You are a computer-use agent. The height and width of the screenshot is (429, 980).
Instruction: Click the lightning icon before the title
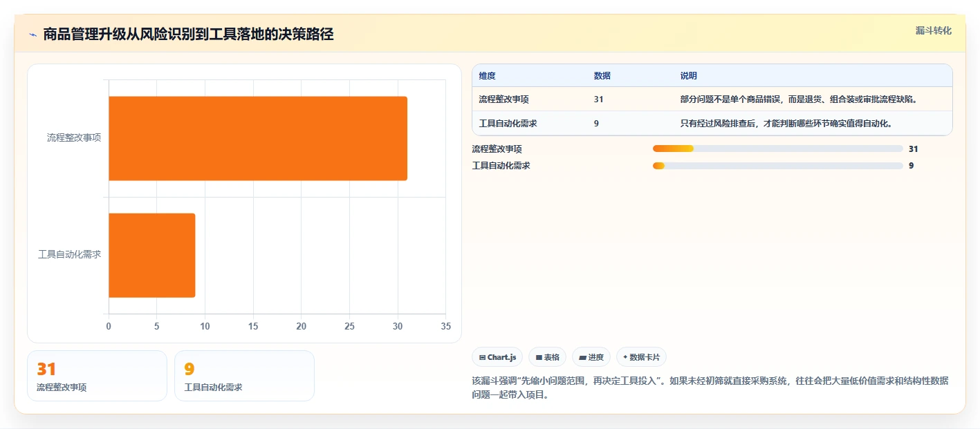tap(33, 35)
